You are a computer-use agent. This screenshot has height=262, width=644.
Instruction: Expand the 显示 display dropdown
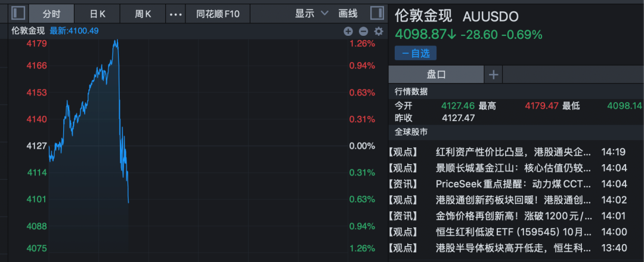point(311,13)
